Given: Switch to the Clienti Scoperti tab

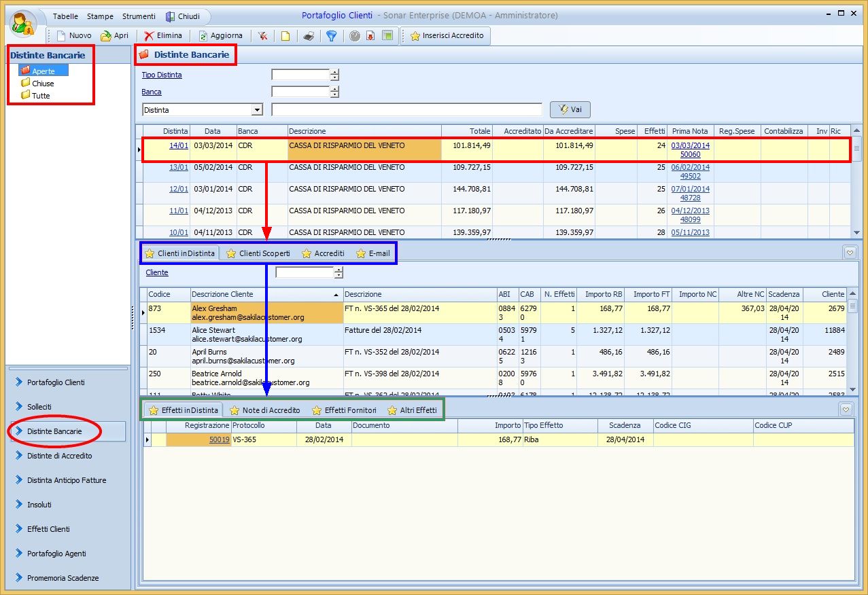Looking at the screenshot, I should [x=258, y=253].
